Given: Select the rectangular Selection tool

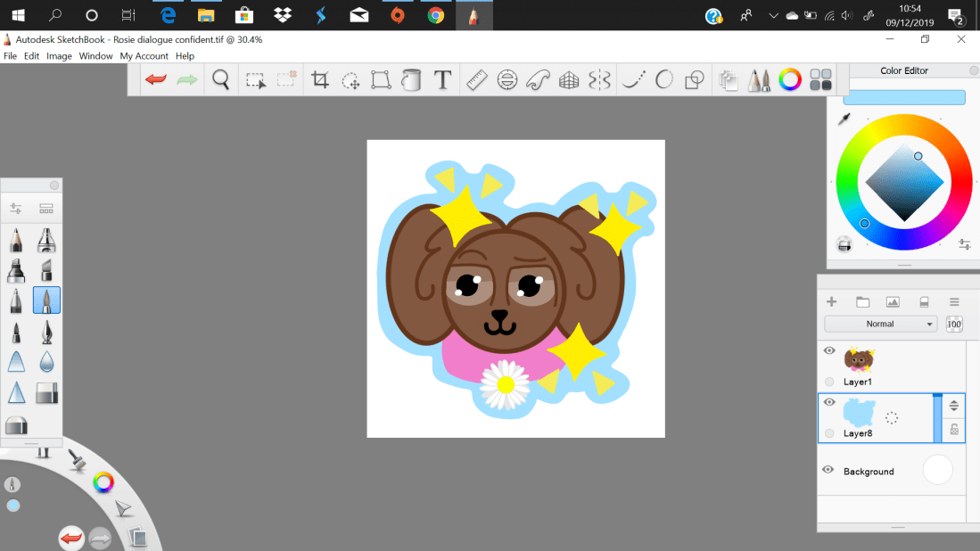Looking at the screenshot, I should coord(256,80).
